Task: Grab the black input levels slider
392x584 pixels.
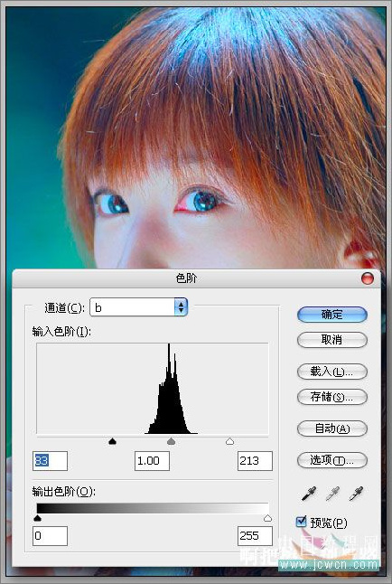Action: point(112,441)
